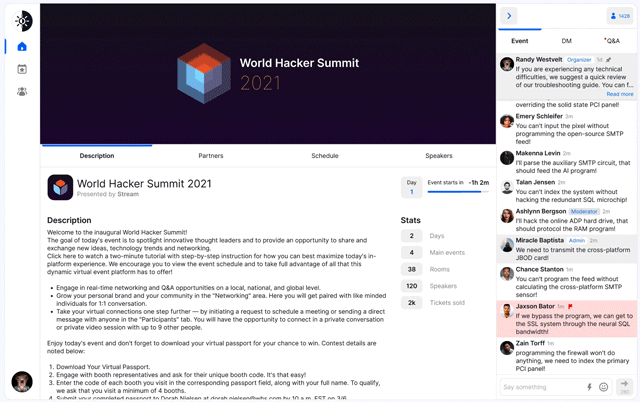The image size is (640, 402).
Task: Select the Partners tab
Action: coord(211,155)
